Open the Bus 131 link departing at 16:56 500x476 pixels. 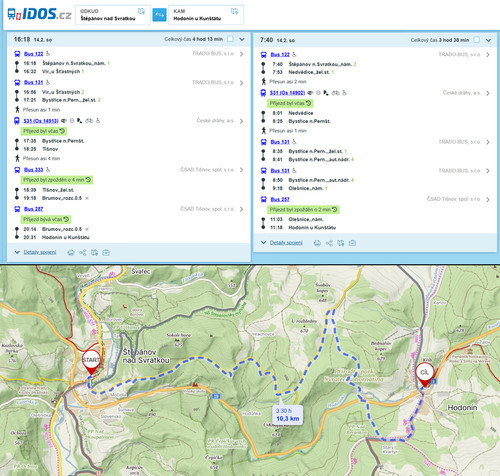[x=33, y=82]
